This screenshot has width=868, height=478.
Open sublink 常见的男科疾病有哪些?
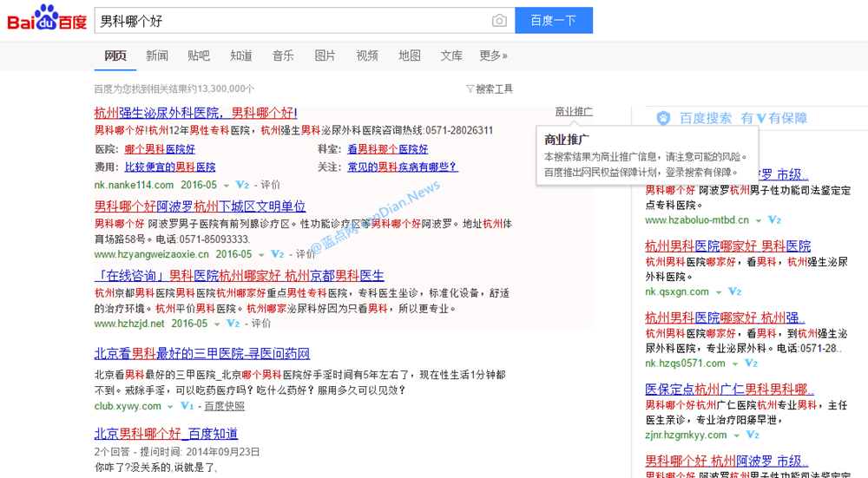[403, 167]
